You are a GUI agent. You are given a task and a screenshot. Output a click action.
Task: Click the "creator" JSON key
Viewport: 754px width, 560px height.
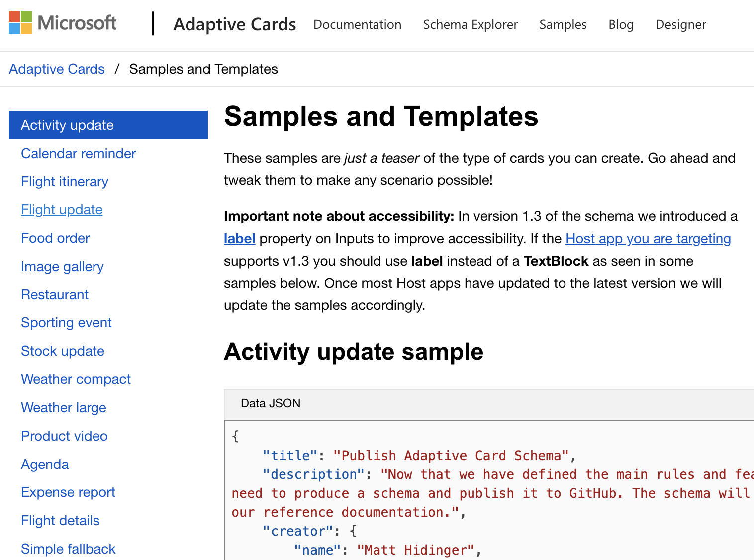coord(298,531)
